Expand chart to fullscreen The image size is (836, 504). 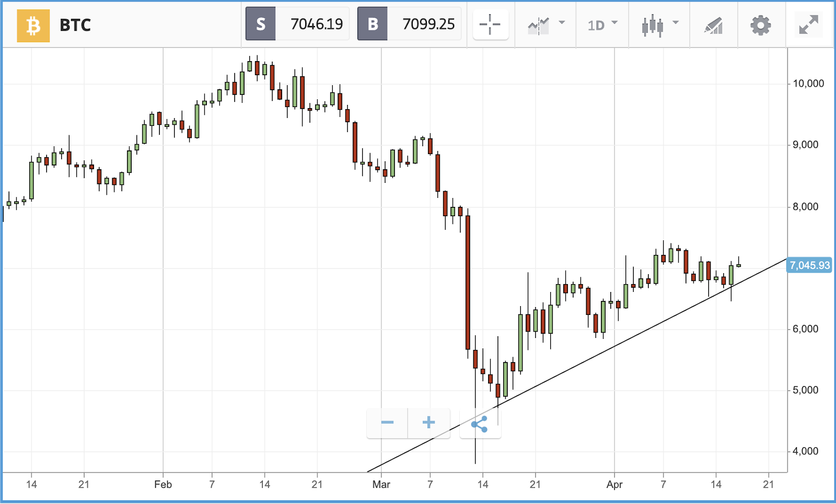click(808, 25)
